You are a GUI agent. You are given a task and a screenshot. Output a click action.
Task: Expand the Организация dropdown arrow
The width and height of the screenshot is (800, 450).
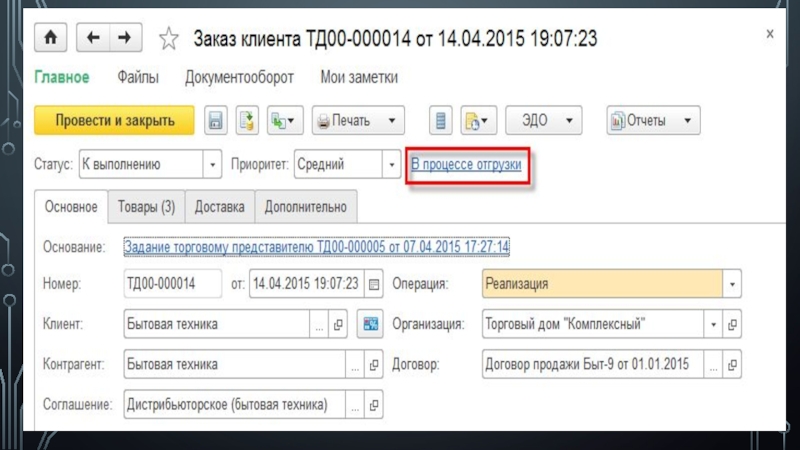pos(713,324)
